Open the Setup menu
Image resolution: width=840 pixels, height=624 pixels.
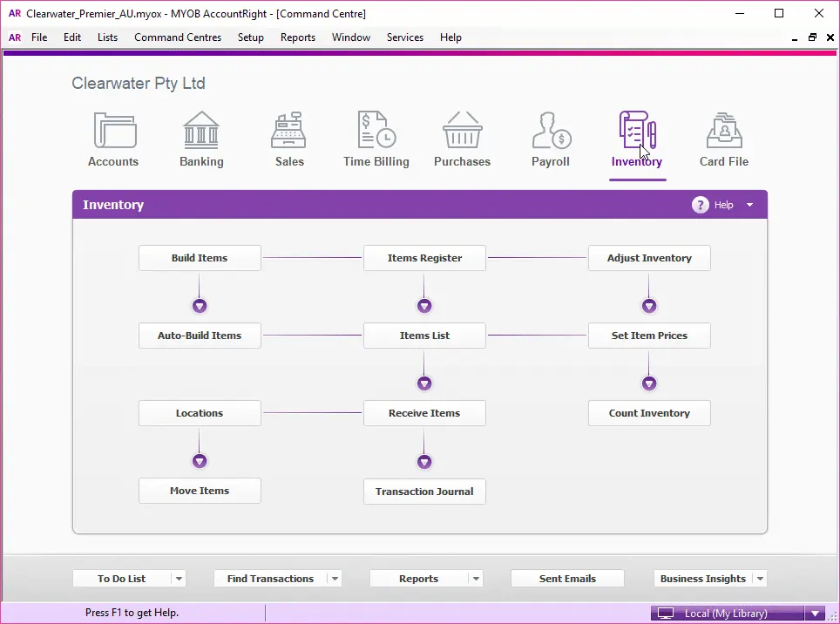251,37
